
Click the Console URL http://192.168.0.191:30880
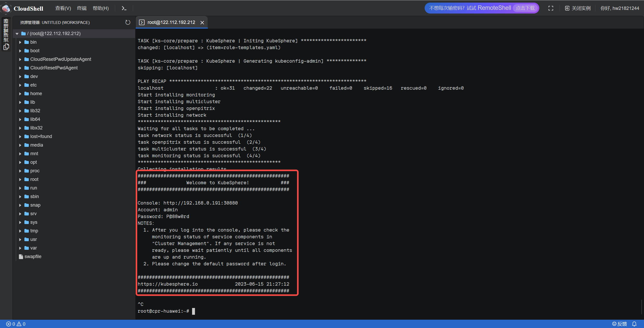pyautogui.click(x=200, y=203)
